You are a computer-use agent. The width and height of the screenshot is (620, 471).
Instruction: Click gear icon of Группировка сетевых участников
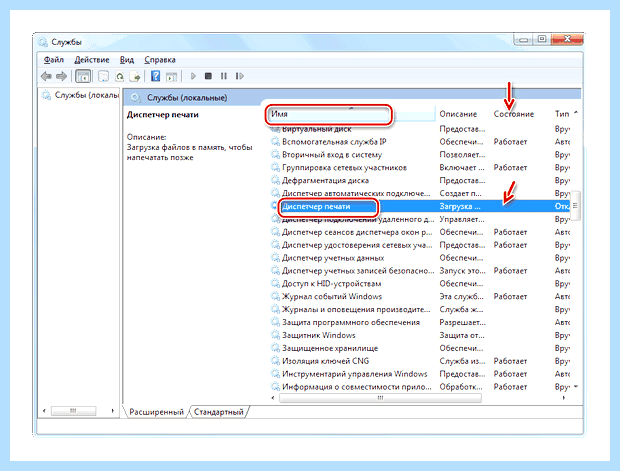tap(275, 168)
